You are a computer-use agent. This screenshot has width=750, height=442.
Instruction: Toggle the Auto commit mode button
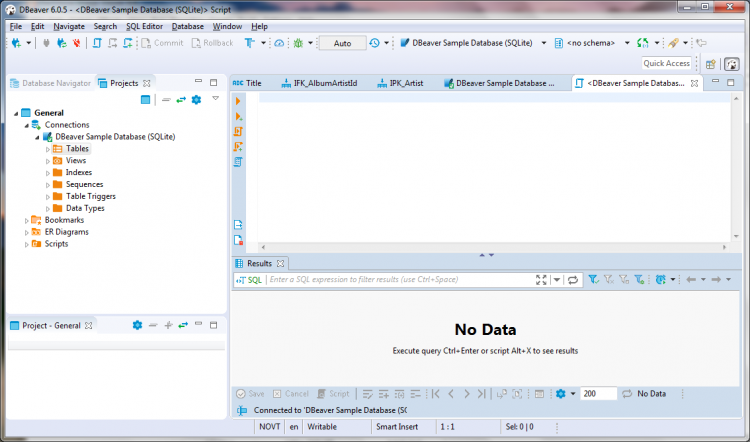point(342,43)
